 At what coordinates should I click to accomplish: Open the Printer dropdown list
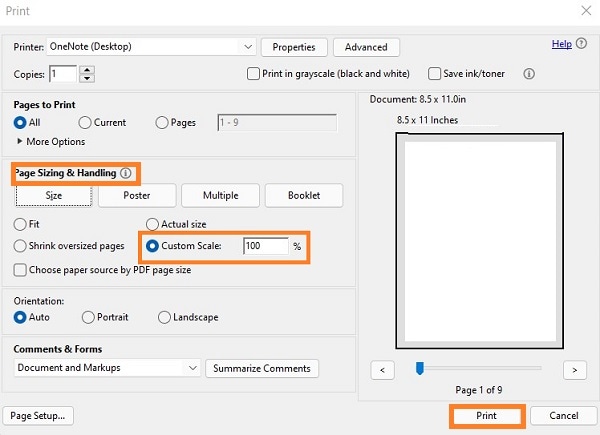[x=248, y=46]
